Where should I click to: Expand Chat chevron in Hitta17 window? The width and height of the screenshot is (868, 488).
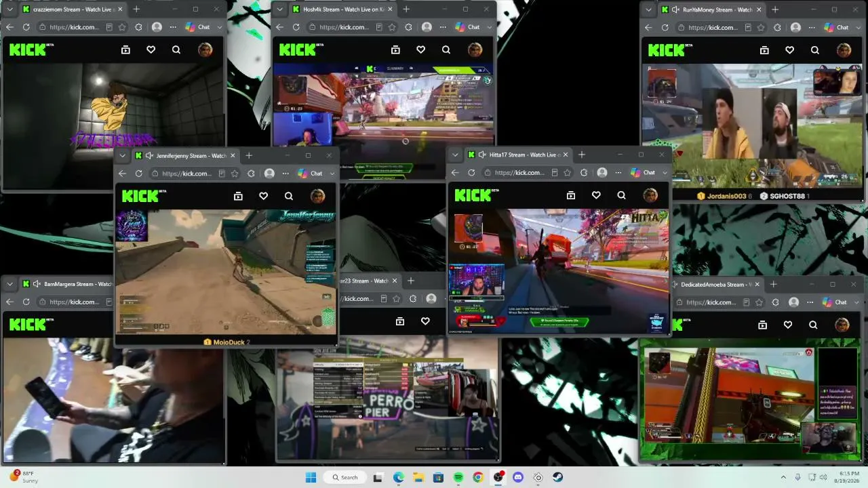[665, 172]
